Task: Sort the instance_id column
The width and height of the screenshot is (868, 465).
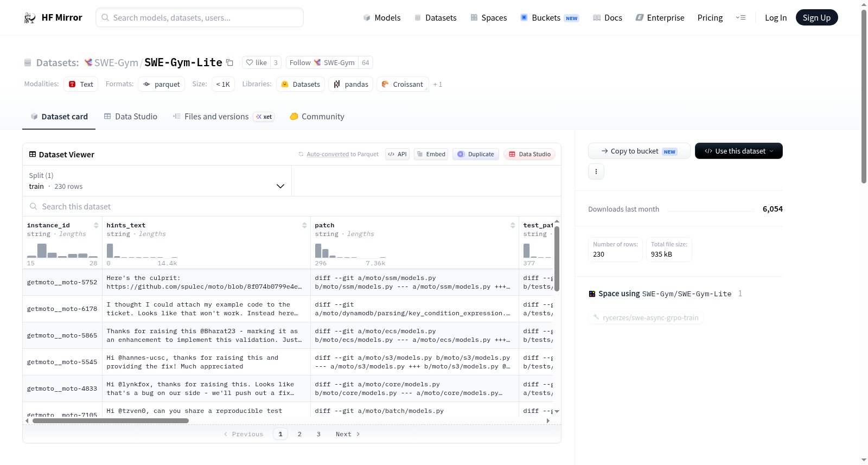Action: pos(96,225)
